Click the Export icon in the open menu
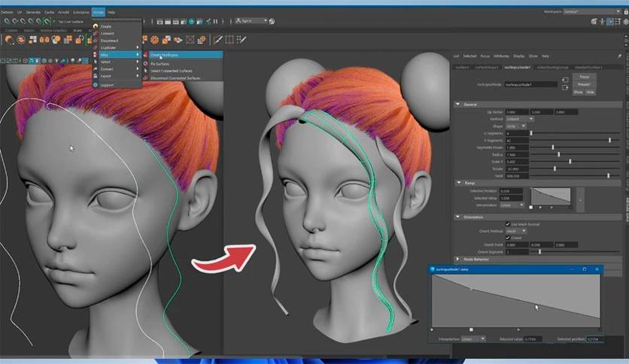The height and width of the screenshot is (364, 629). (95, 76)
